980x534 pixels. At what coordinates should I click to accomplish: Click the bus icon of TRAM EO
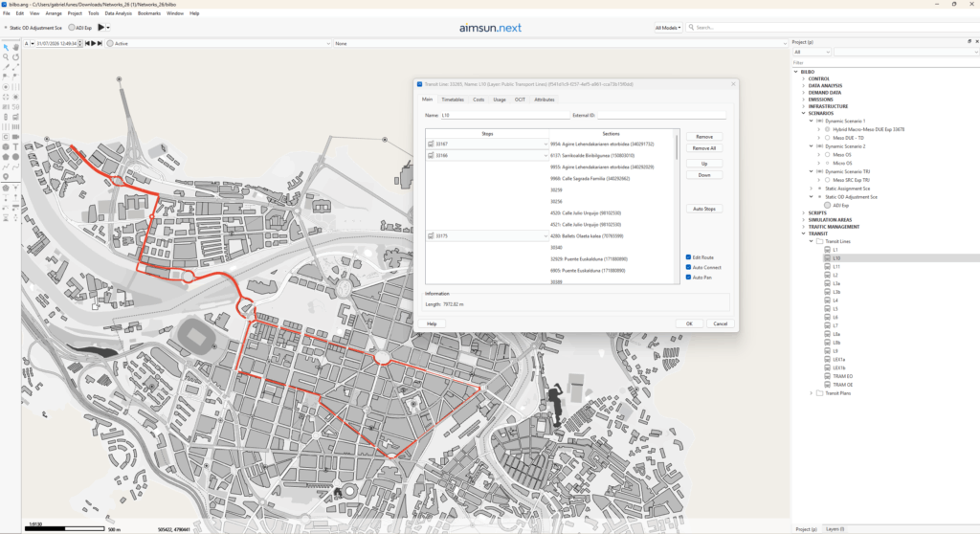pyautogui.click(x=828, y=376)
